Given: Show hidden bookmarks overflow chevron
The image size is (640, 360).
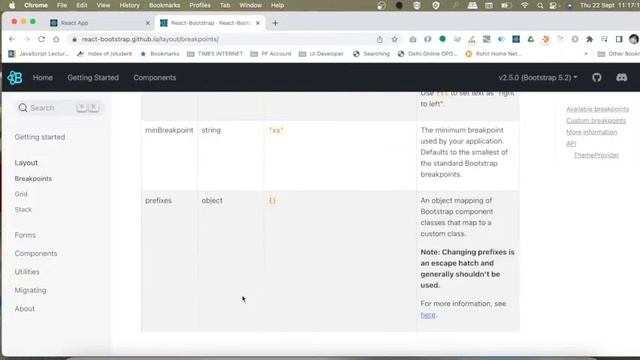Looking at the screenshot, I should click(586, 54).
